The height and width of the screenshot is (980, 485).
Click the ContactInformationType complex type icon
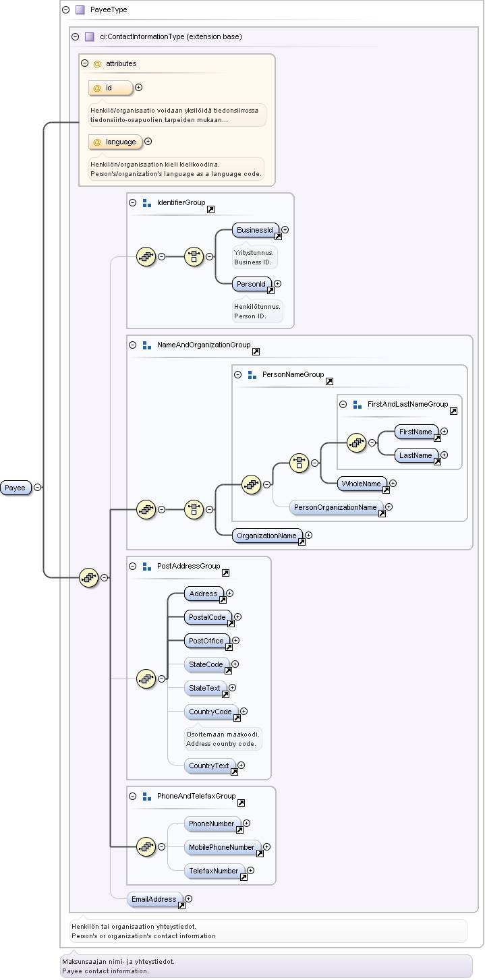tap(90, 36)
